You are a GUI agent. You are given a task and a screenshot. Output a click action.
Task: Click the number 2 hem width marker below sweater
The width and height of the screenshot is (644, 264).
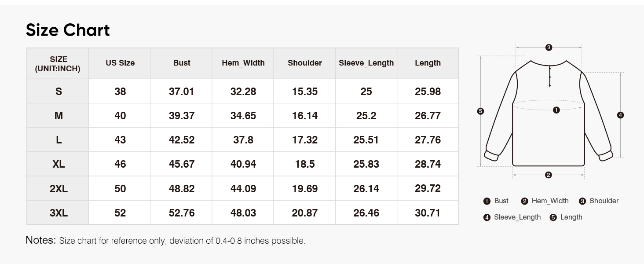click(548, 175)
